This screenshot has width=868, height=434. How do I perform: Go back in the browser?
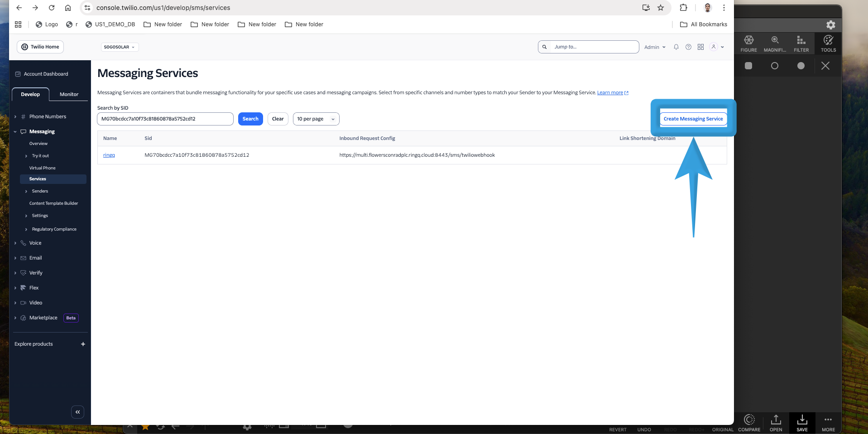pos(19,8)
